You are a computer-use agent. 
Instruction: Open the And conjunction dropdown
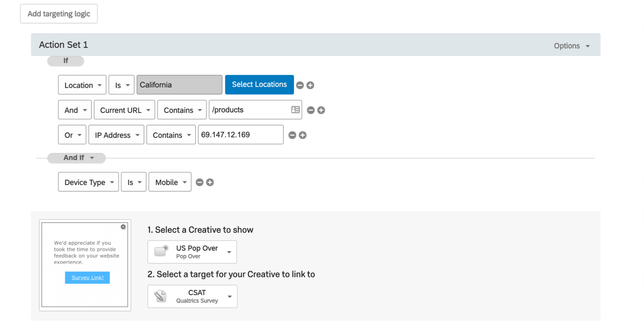tap(75, 110)
